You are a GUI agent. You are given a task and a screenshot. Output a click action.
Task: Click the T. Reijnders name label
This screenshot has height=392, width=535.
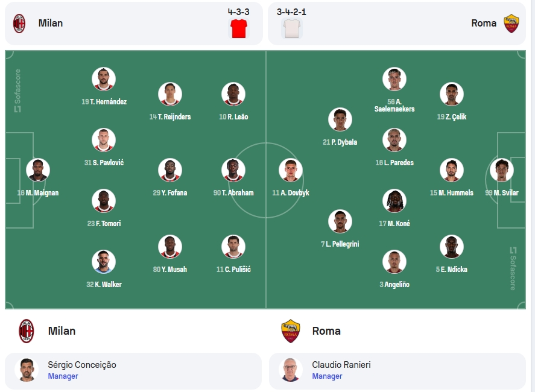(x=170, y=116)
